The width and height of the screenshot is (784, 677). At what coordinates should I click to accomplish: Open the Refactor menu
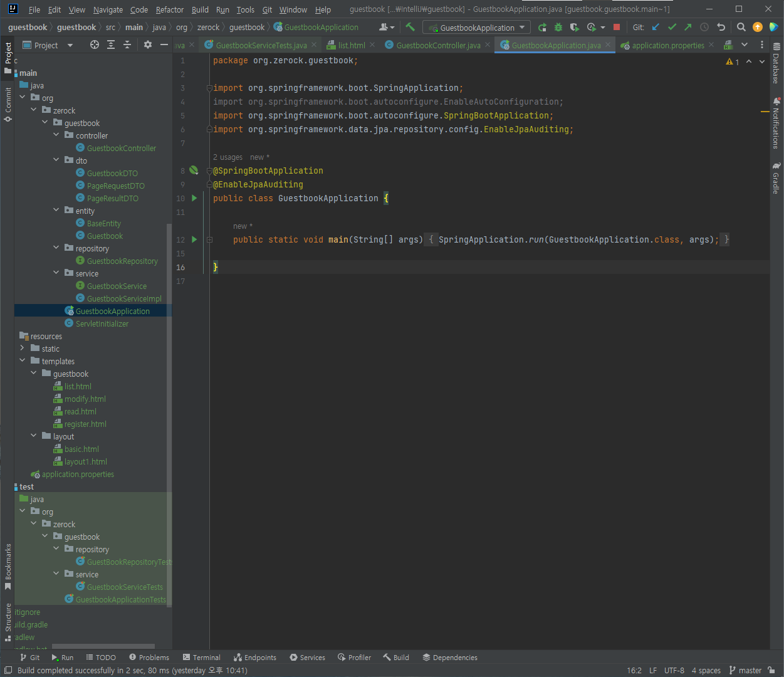[170, 9]
